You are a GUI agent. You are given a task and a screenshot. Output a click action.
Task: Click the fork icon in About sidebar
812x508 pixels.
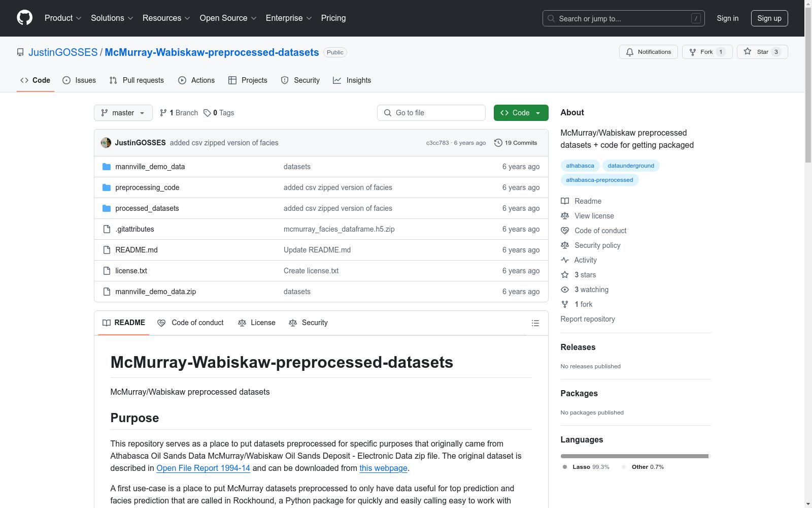(x=565, y=304)
